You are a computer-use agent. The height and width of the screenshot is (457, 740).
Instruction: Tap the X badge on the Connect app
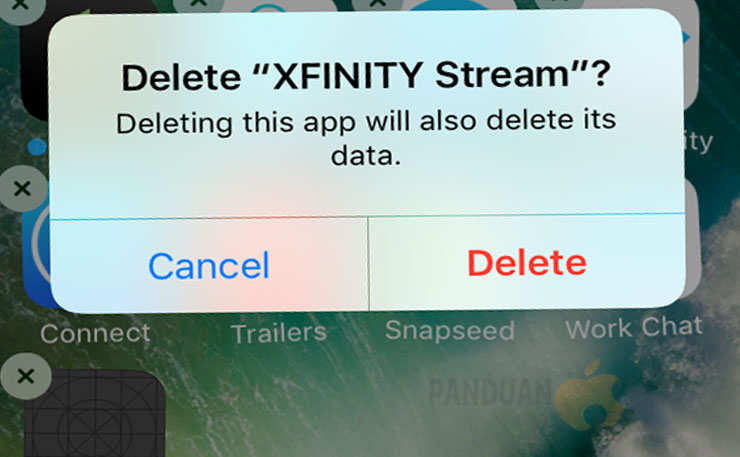pyautogui.click(x=22, y=188)
